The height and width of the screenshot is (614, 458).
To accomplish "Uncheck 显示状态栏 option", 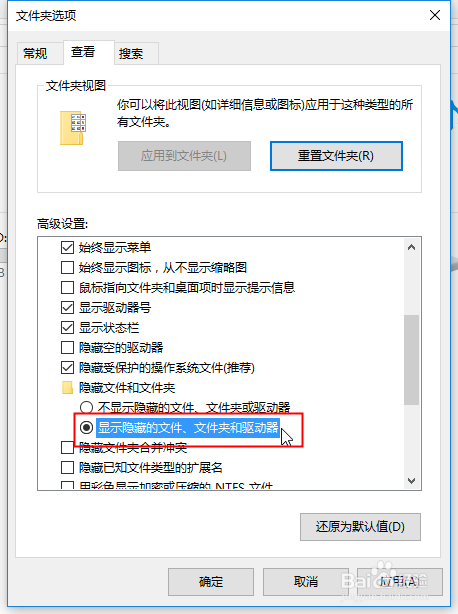I will click(x=67, y=327).
